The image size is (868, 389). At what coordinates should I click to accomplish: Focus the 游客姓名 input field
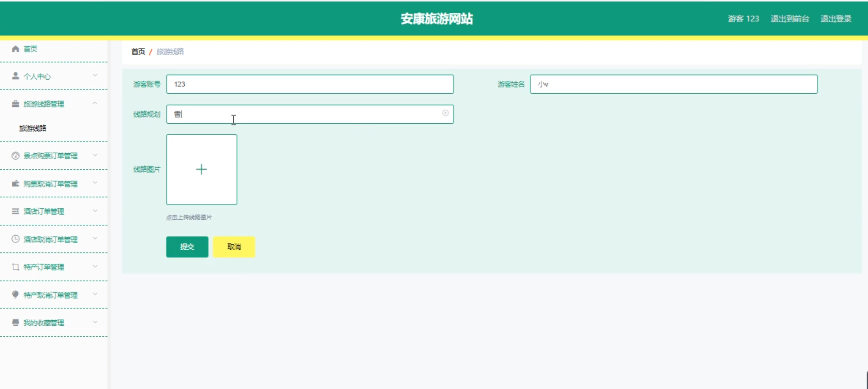coord(674,84)
